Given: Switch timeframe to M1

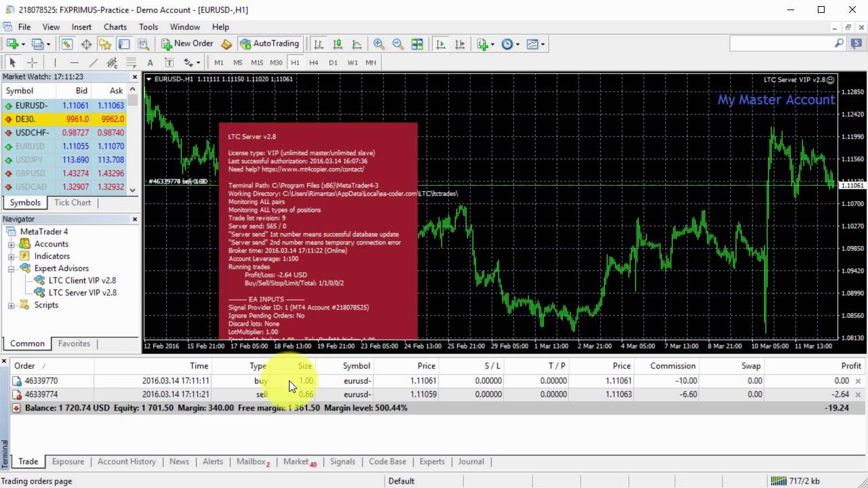Looking at the screenshot, I should [x=219, y=62].
